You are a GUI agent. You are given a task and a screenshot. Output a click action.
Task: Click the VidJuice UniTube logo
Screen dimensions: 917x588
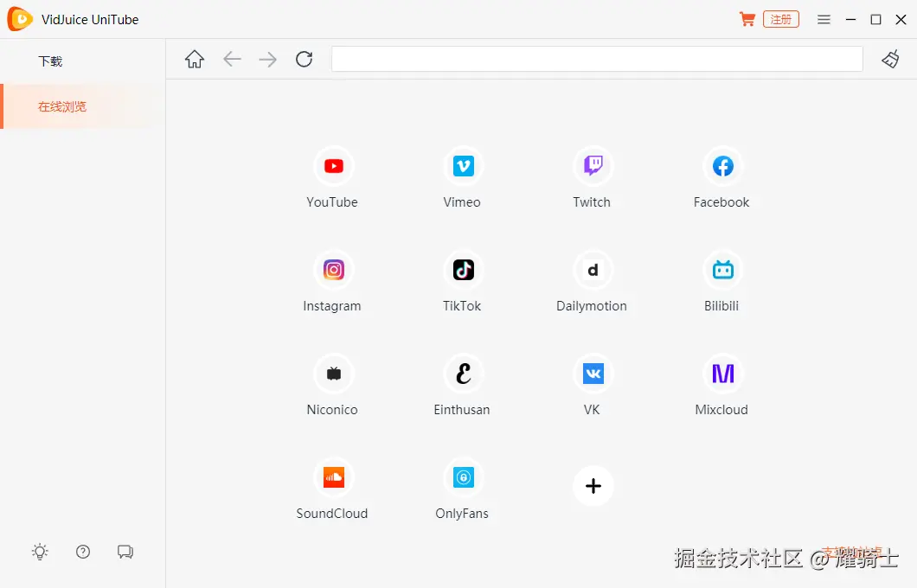(20, 19)
